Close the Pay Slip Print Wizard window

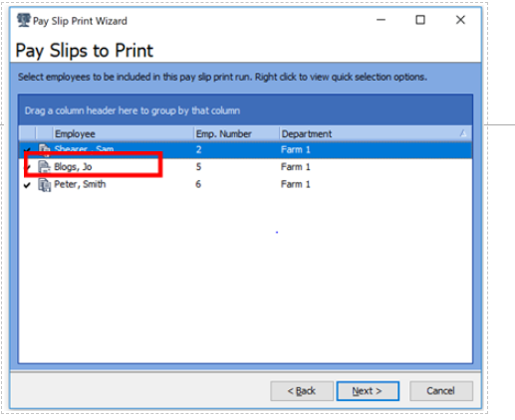click(460, 20)
